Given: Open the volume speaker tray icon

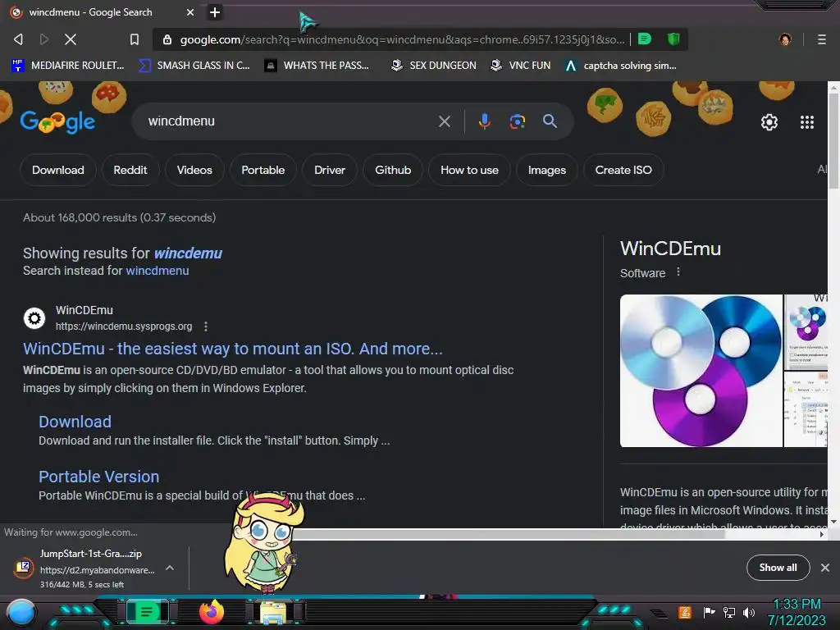Looking at the screenshot, I should tap(748, 612).
